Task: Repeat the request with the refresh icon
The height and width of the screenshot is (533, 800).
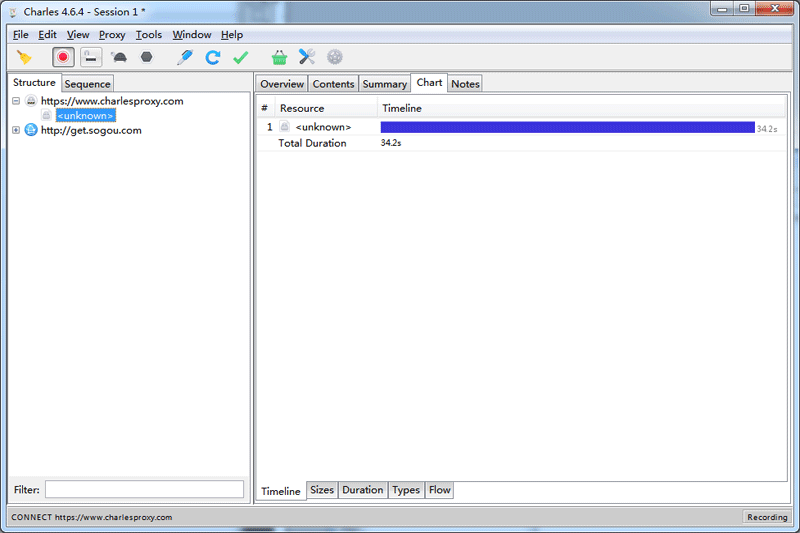Action: click(213, 57)
